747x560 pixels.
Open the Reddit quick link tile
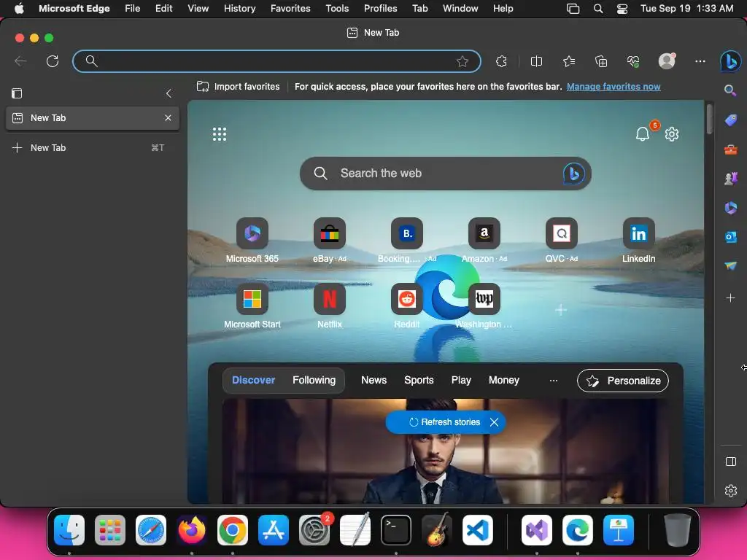point(407,299)
